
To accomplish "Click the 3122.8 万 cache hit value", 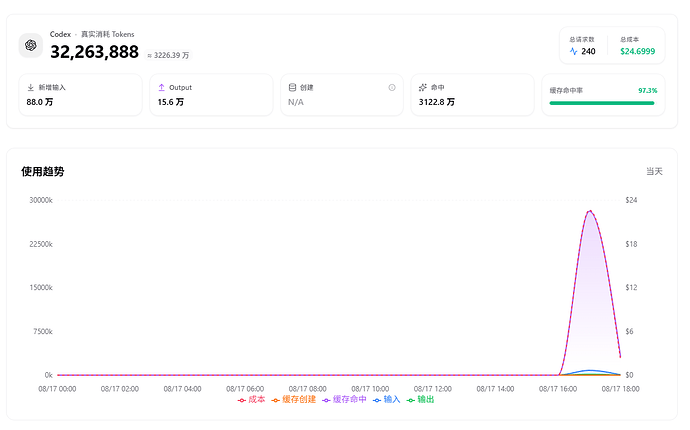I will 437,102.
